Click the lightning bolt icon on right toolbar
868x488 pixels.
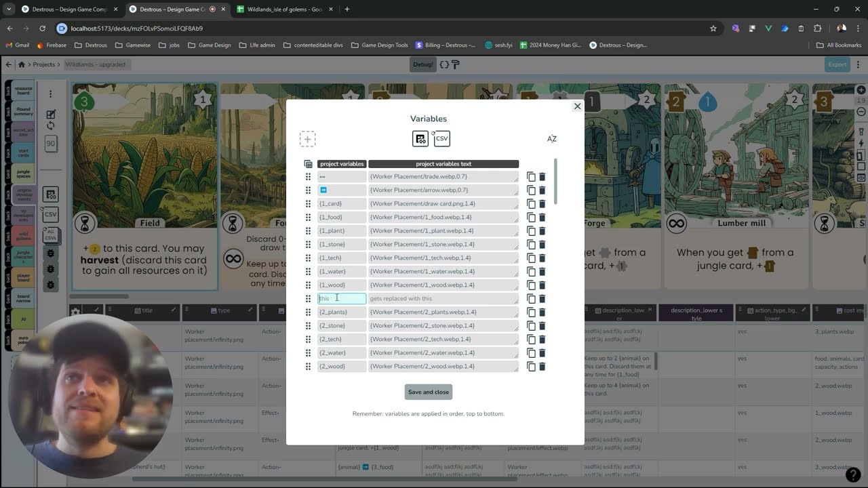coord(861,143)
